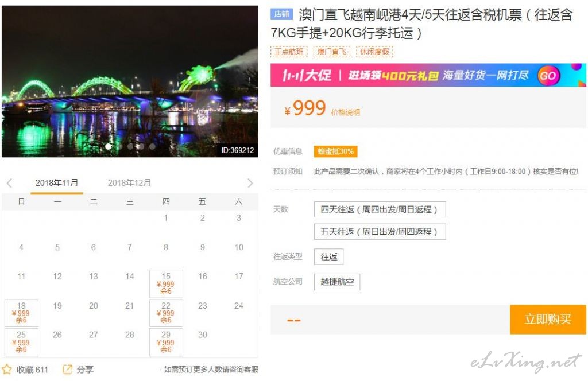The image size is (588, 381).
Task: Open the 价格说明 price explanation link
Action: pyautogui.click(x=345, y=112)
